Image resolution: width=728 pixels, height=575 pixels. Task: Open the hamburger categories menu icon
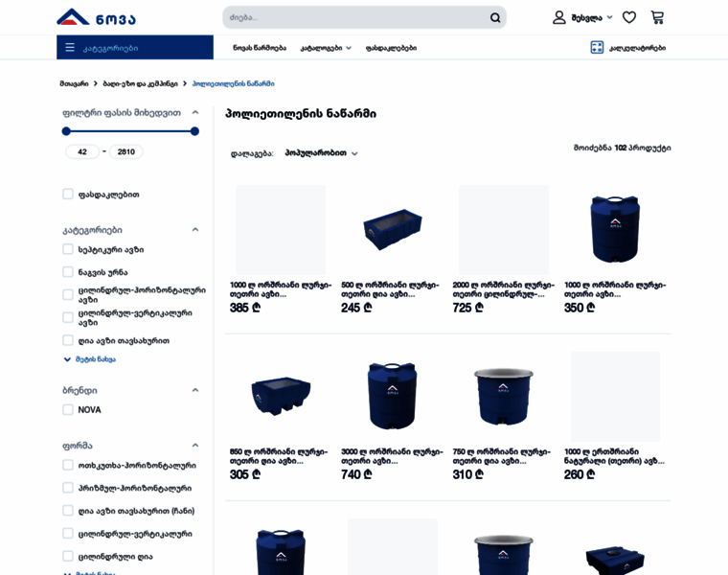point(70,47)
